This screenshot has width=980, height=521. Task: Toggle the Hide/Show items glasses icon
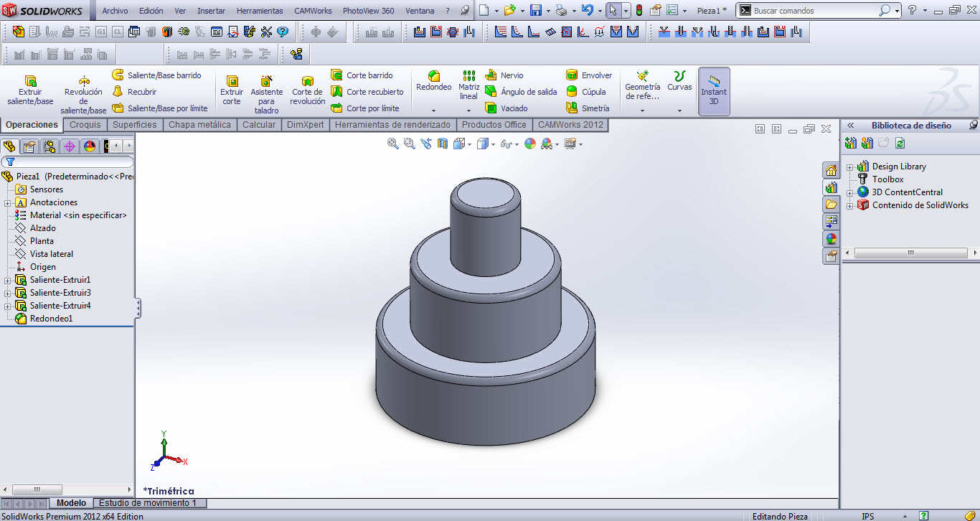click(x=506, y=143)
